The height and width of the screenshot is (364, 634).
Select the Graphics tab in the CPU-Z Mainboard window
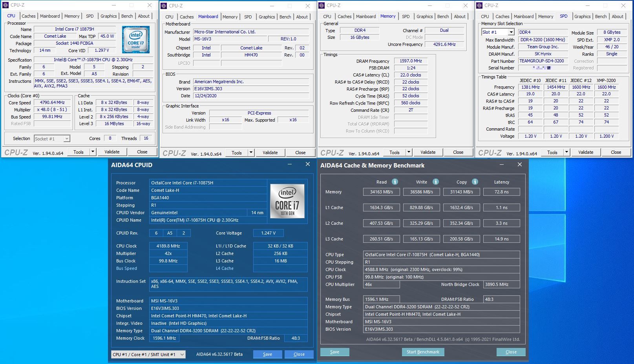tap(267, 17)
